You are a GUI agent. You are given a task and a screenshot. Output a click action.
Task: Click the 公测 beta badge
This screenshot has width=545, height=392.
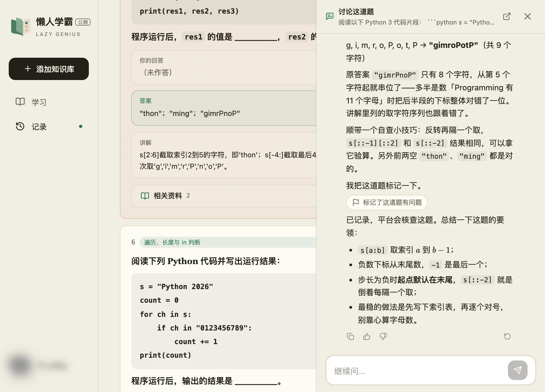83,22
